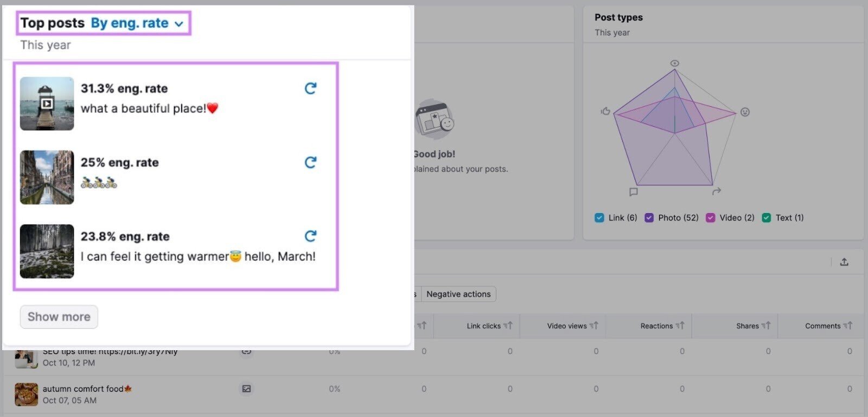Click the share arrow icon on radar chart
The width and height of the screenshot is (868, 417).
pos(717,191)
